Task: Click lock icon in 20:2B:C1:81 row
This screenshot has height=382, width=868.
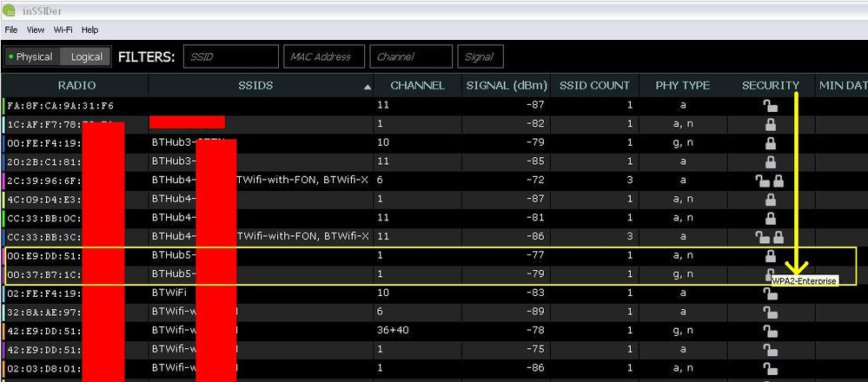Action: tap(770, 162)
